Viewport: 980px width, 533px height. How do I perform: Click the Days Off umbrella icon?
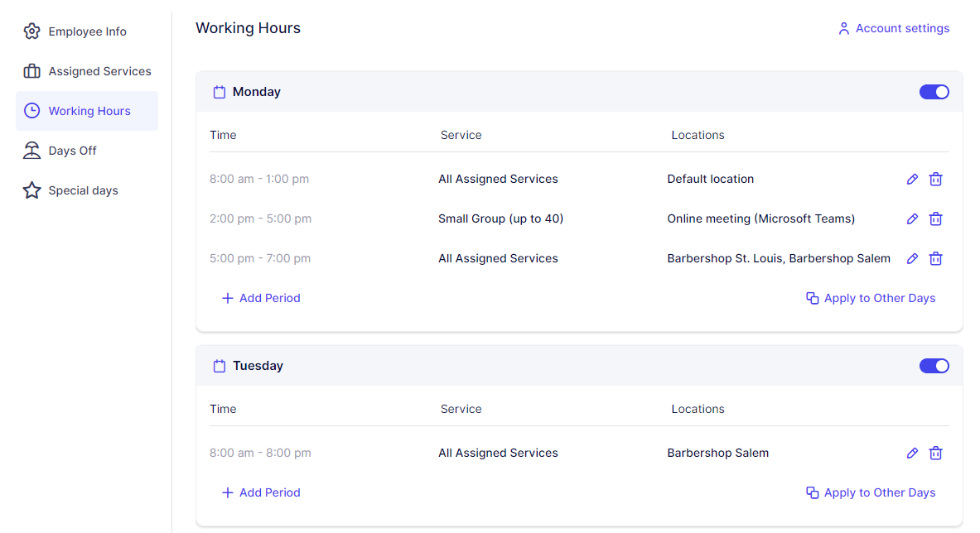click(31, 150)
